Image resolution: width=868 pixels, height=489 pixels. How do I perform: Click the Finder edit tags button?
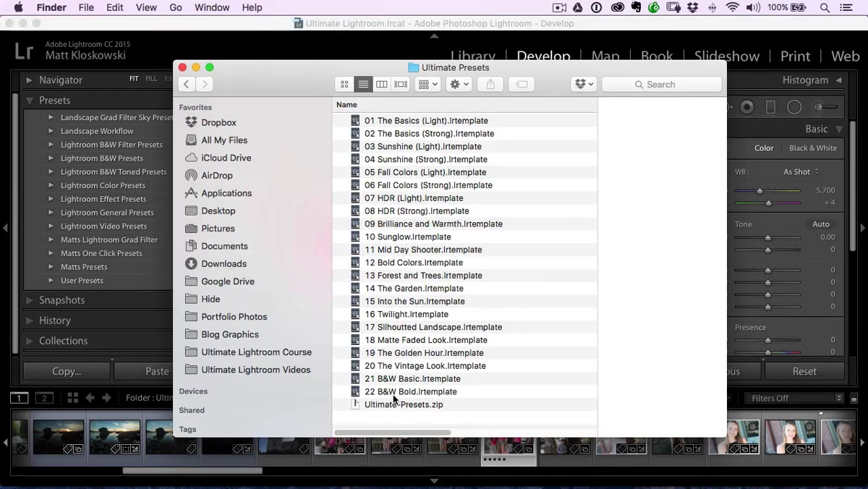[522, 85]
